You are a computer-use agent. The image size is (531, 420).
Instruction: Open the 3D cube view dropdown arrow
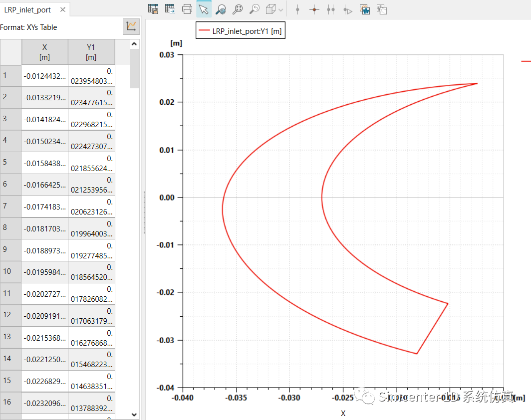click(281, 9)
